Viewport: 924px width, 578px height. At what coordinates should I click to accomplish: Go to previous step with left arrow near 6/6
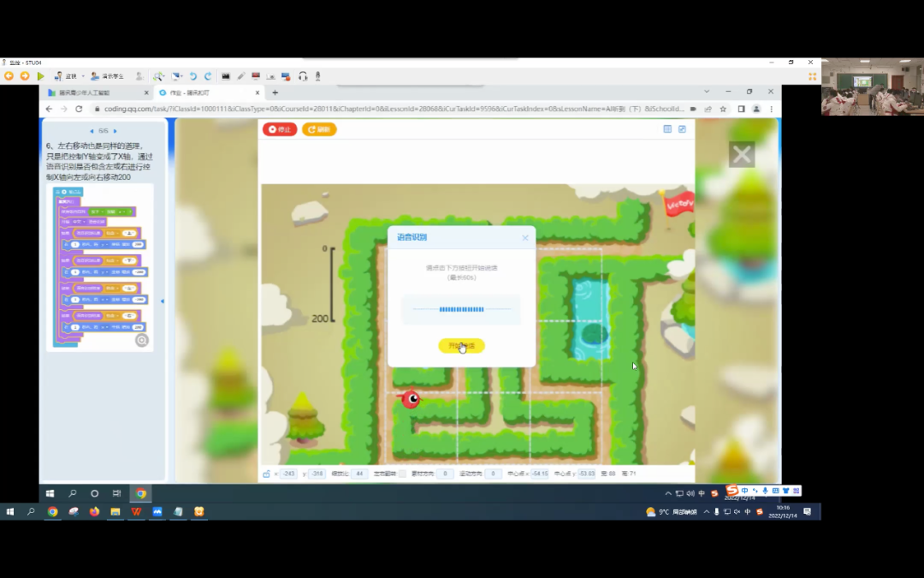pos(92,131)
